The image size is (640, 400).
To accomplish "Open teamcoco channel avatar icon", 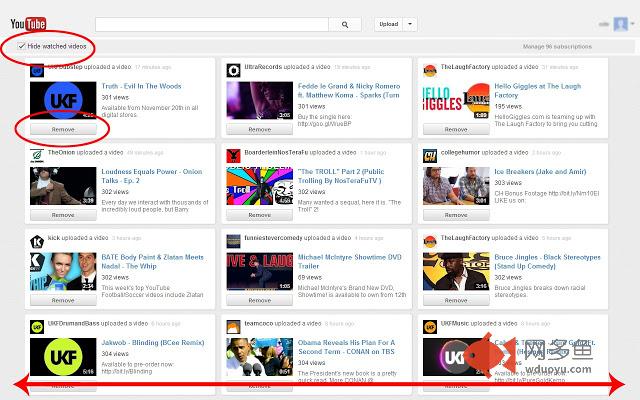I will pyautogui.click(x=233, y=327).
